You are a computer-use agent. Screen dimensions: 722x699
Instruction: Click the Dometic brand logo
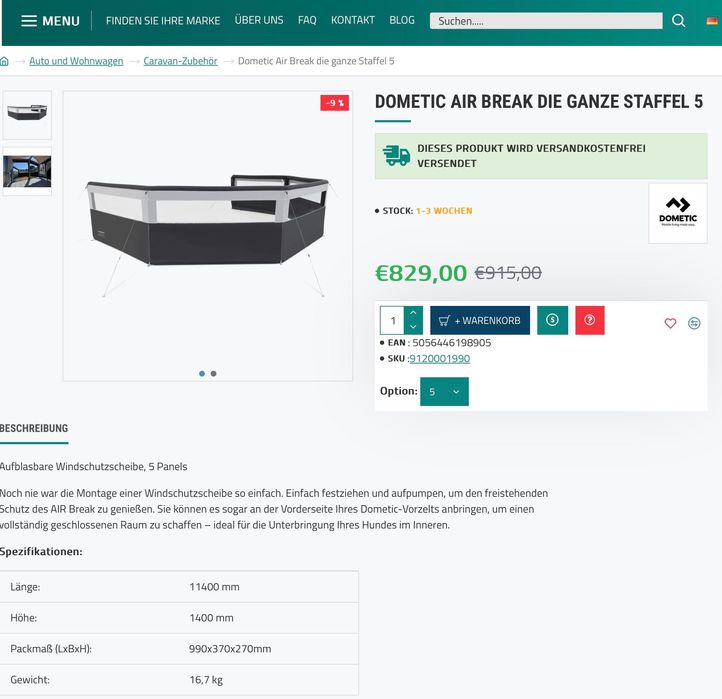[677, 212]
